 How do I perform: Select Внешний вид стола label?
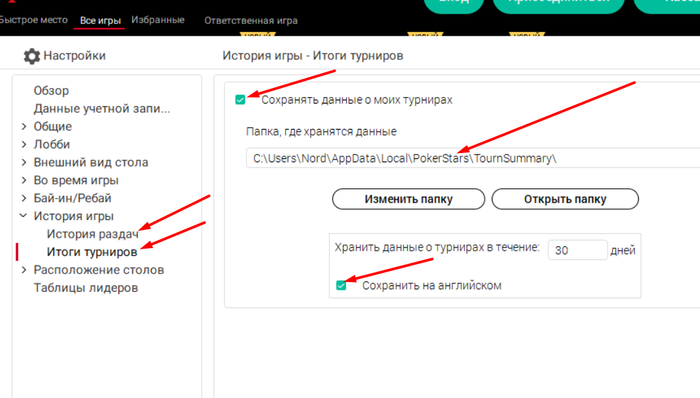coord(91,162)
